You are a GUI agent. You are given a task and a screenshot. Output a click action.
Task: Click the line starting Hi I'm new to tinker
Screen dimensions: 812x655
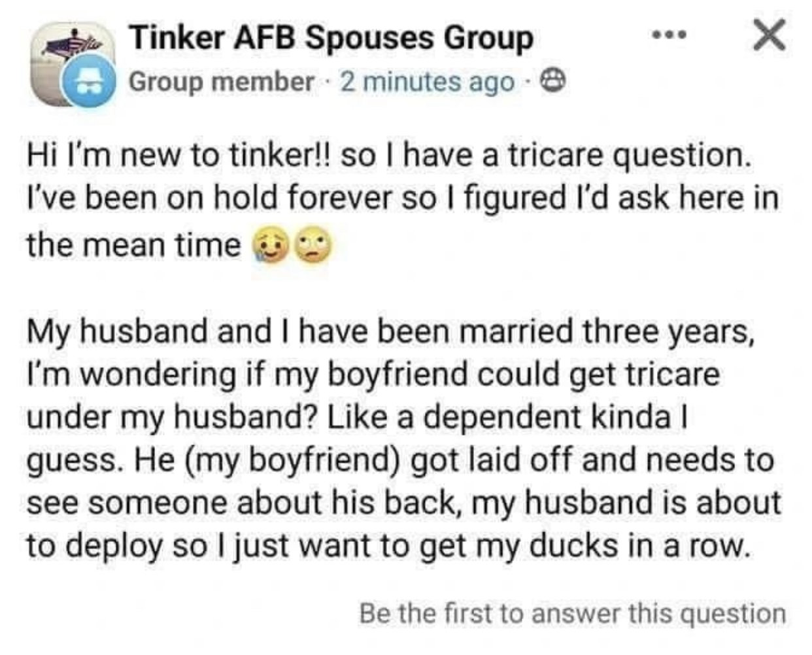388,158
